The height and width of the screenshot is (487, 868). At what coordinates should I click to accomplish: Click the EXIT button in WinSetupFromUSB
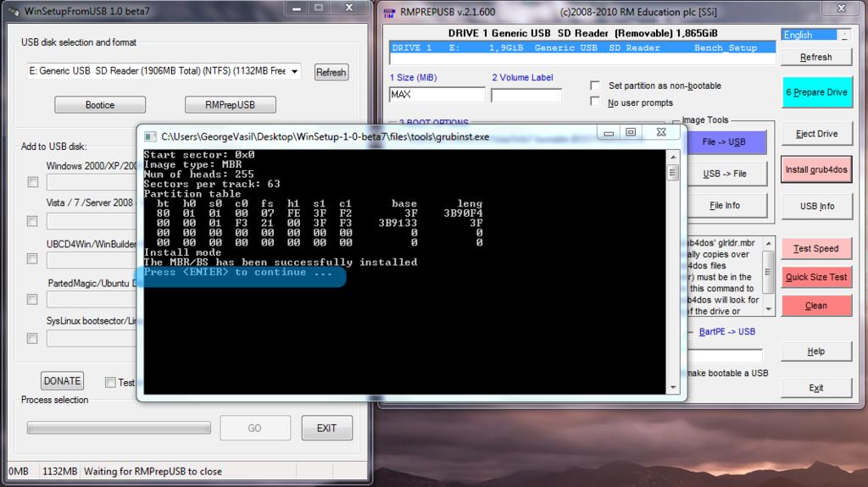[326, 428]
